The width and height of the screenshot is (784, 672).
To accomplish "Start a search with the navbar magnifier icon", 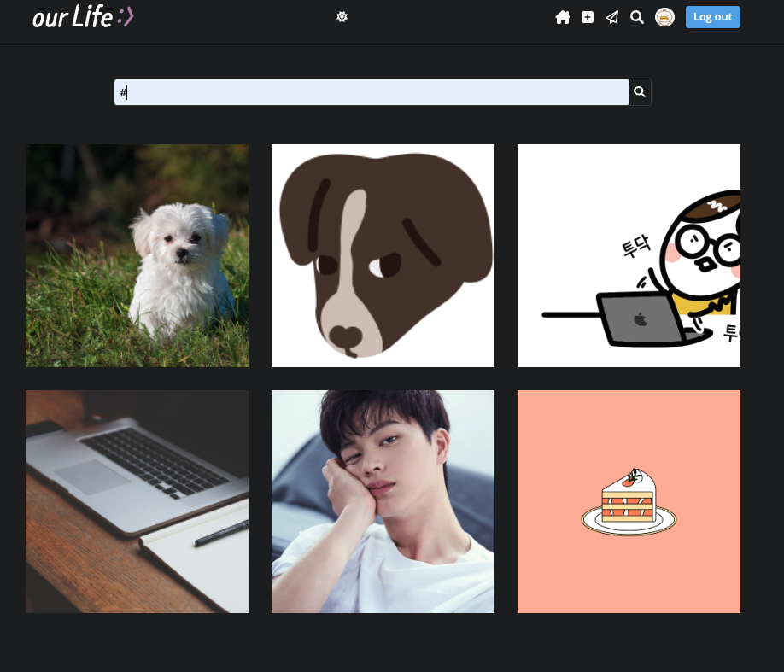I will point(636,17).
